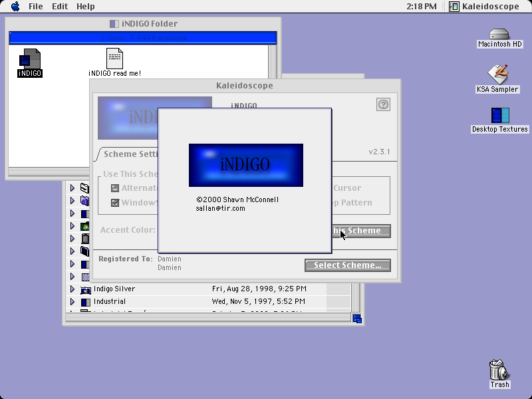Click the list window's horizontal scrollbar
The image size is (532, 399).
(x=208, y=318)
